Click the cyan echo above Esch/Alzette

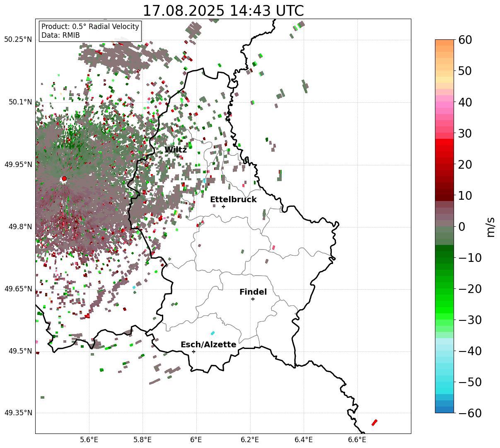tap(213, 333)
